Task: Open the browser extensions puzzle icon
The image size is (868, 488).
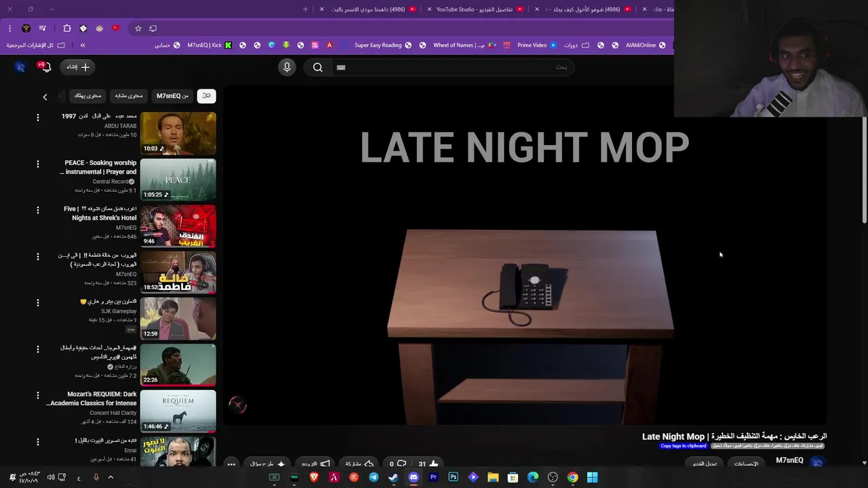Action: pos(66,28)
